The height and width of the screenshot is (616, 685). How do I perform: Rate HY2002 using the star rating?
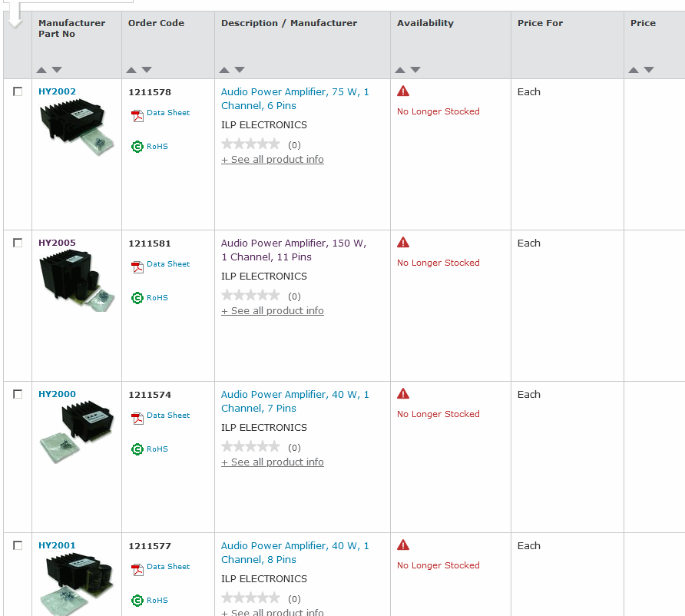point(250,144)
